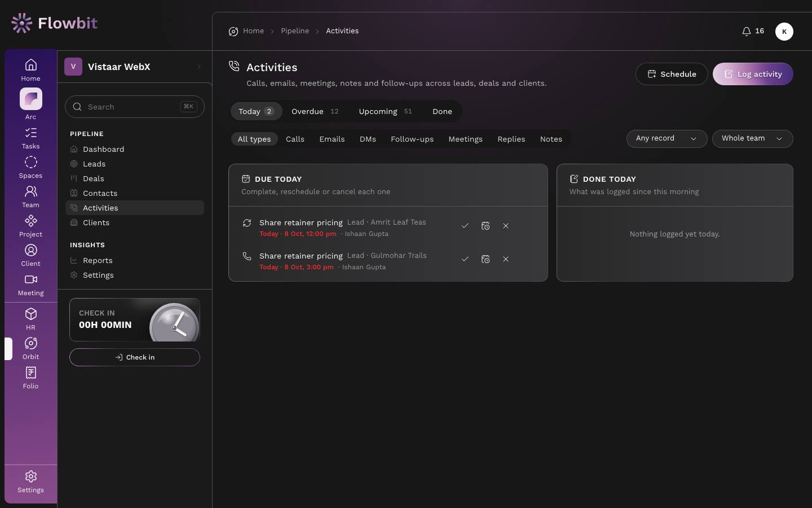Open Settings at the sidebar bottom

[30, 482]
